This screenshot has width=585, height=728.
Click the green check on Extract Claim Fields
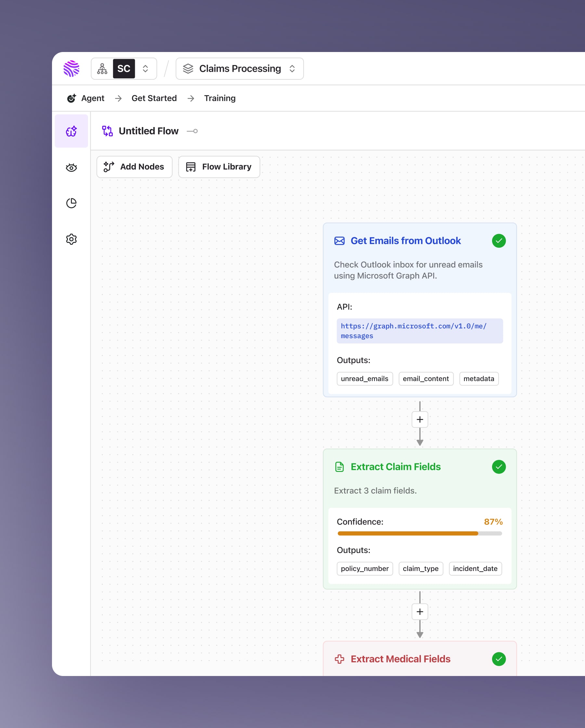tap(499, 467)
